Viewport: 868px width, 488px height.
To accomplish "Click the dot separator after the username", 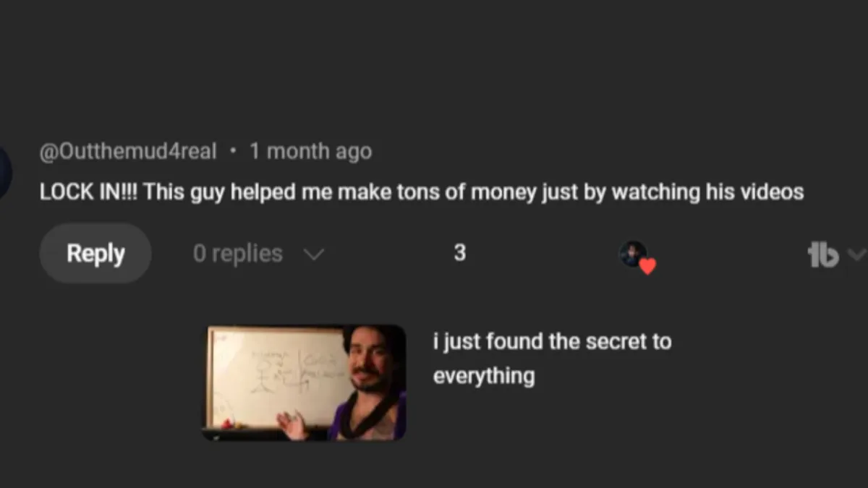I will click(x=233, y=151).
